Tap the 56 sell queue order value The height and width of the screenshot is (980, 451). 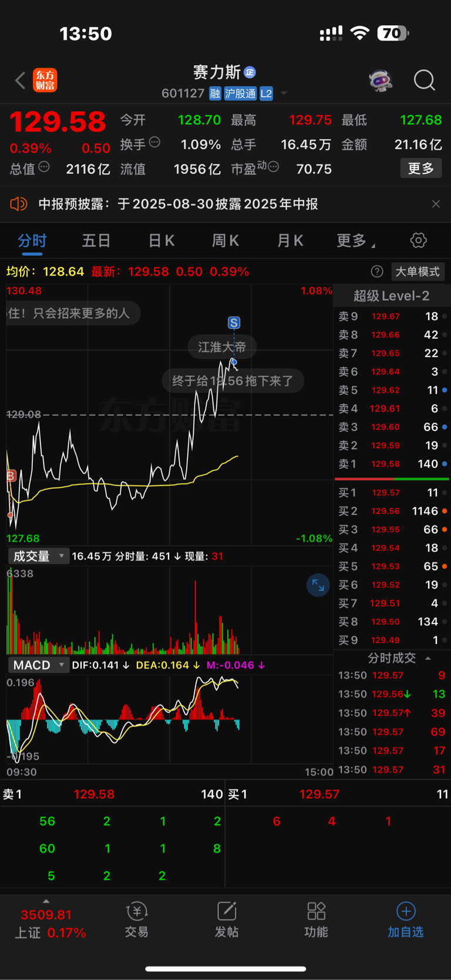pos(47,821)
